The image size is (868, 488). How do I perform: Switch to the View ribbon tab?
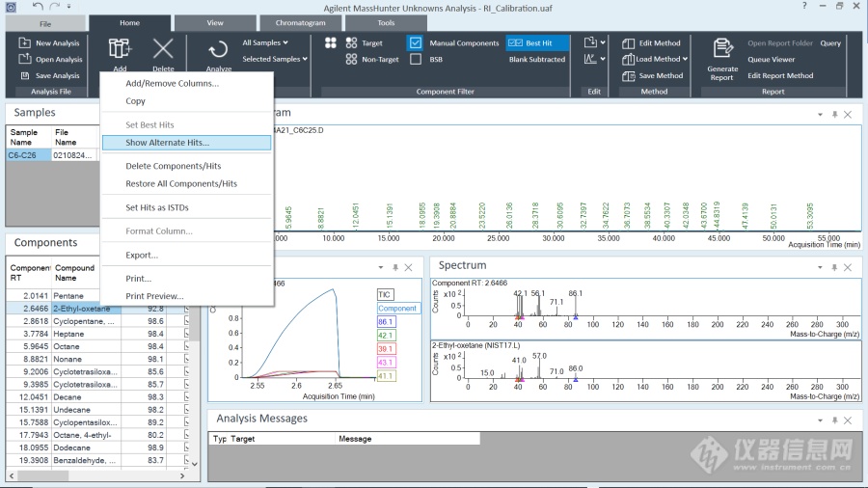[215, 23]
